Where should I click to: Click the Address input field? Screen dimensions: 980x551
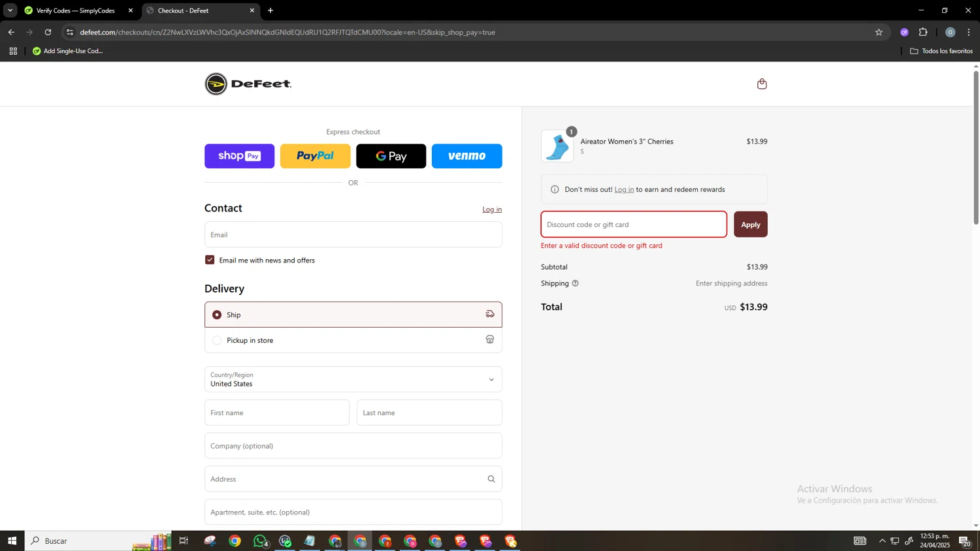coord(353,479)
